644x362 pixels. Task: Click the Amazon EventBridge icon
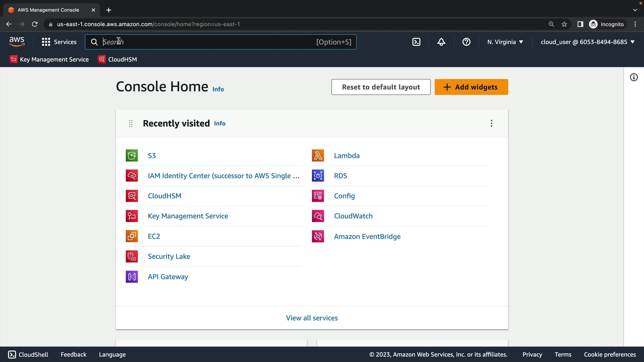pos(318,236)
